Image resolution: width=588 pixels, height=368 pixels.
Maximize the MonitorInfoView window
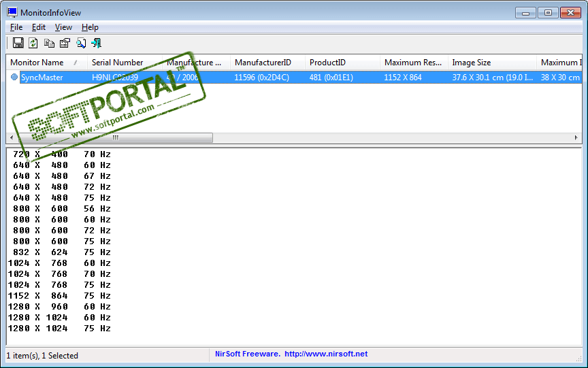[x=548, y=13]
